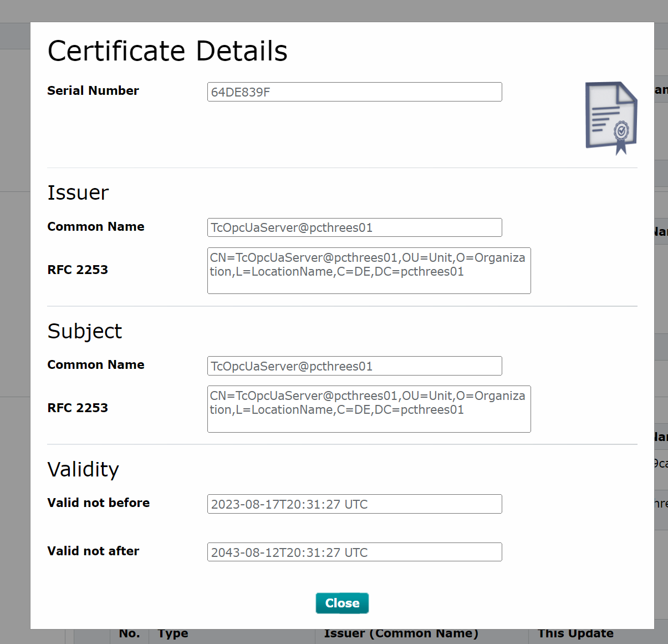The width and height of the screenshot is (668, 644).
Task: Click the Issuer section heading
Action: [78, 192]
